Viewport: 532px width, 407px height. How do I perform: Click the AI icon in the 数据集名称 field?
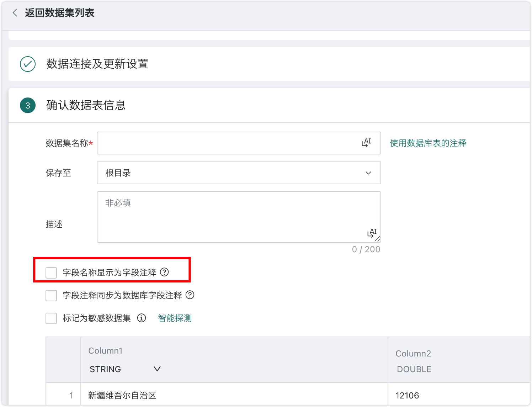(366, 143)
